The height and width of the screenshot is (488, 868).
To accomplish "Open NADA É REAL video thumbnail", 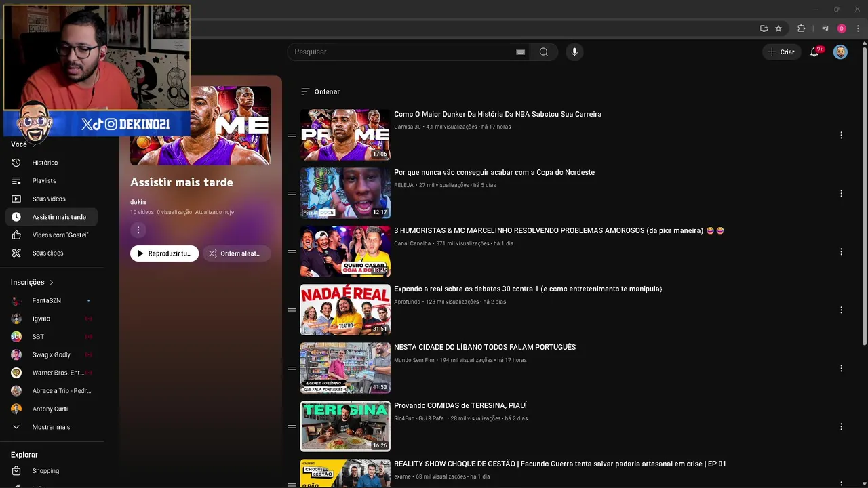I will coord(345,310).
